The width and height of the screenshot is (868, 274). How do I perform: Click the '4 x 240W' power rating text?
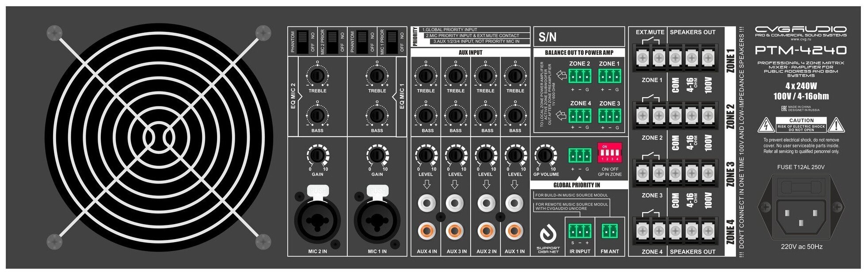[801, 86]
